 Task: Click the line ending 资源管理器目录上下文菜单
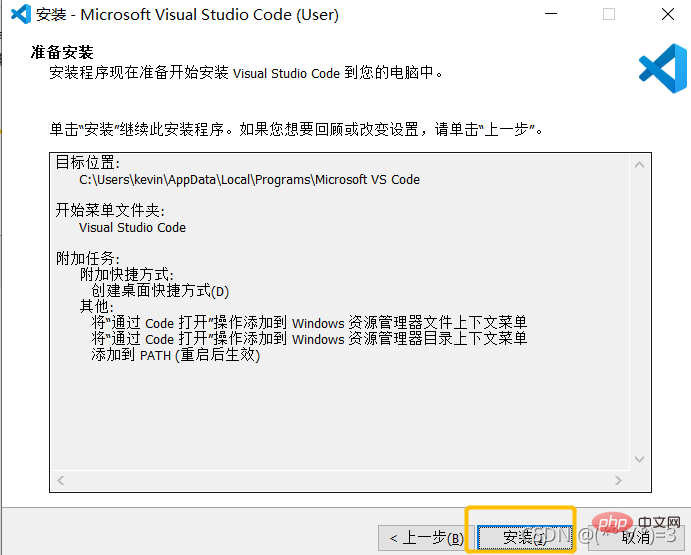309,339
